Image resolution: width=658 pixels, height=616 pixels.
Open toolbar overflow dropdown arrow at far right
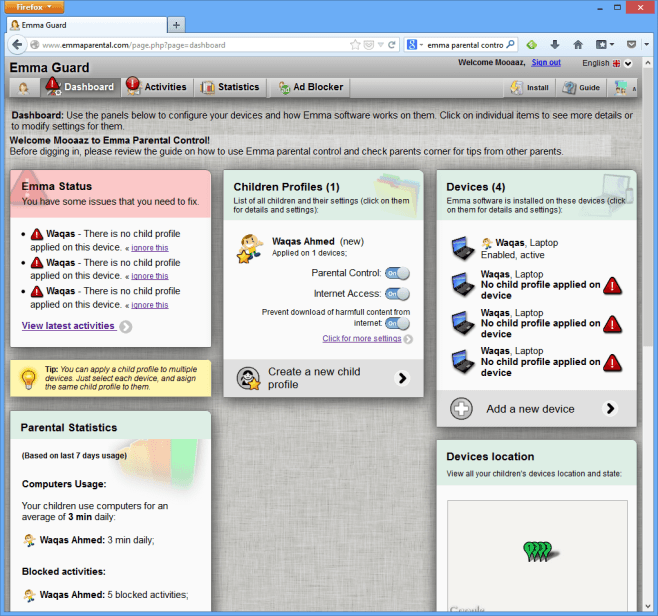pos(647,44)
